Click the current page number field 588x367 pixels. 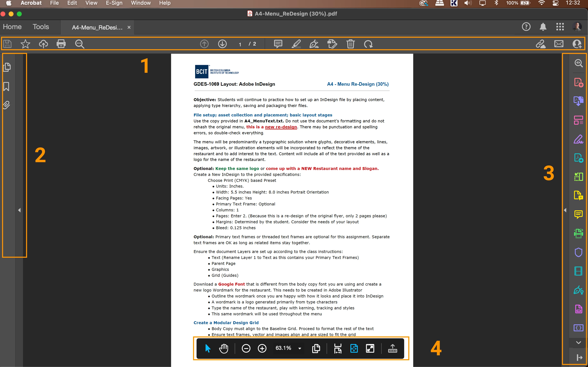click(240, 44)
